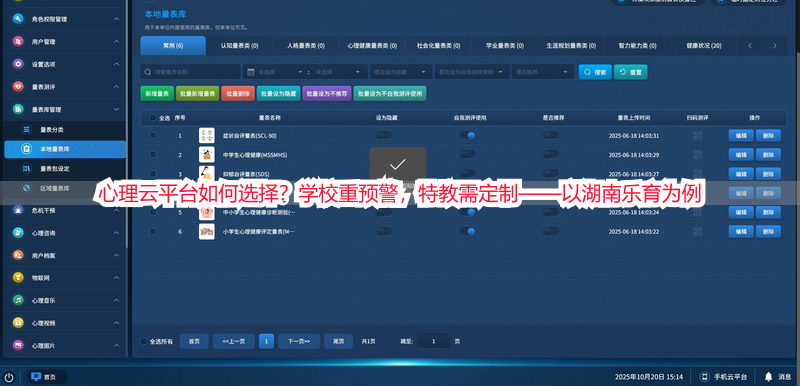Open the 是否设为自我测评使用 dropdown
This screenshot has height=386, width=800.
coord(472,72)
